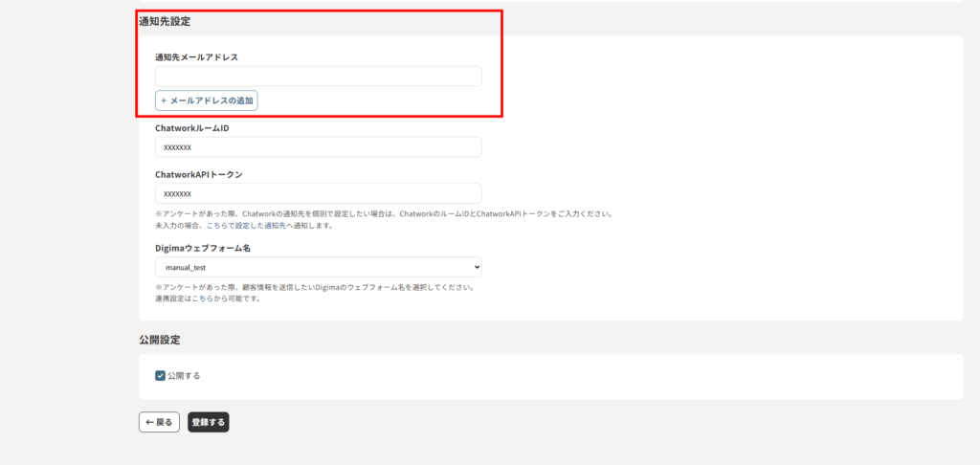
Task: Select the ChatworkAPIトークン text box
Action: 318,193
